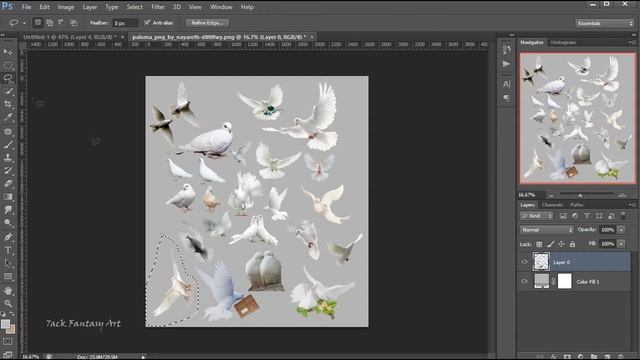The image size is (640, 360).
Task: Open the layer filter Kind dropdown
Action: (537, 216)
